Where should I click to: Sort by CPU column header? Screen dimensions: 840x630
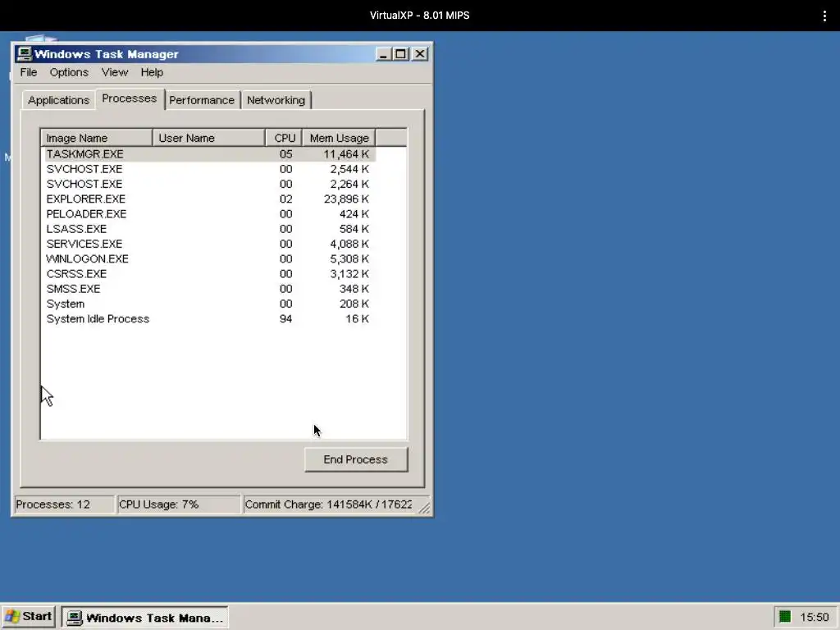(x=284, y=138)
